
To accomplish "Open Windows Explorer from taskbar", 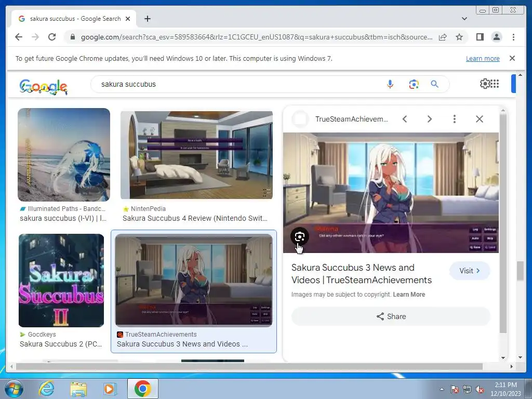I will pyautogui.click(x=78, y=389).
